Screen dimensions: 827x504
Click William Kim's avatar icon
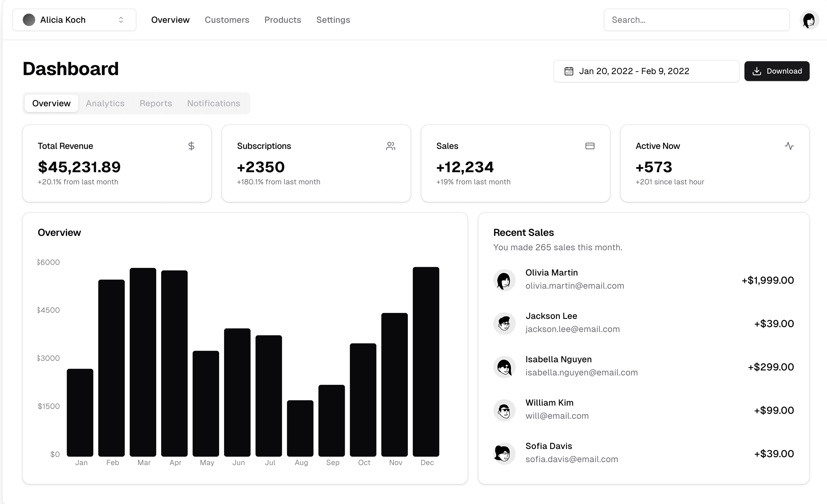tap(504, 410)
